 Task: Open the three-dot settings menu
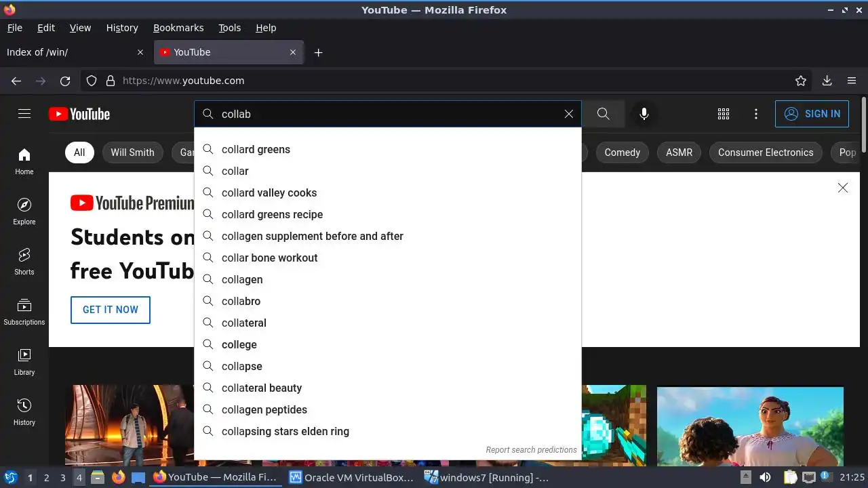coord(756,114)
